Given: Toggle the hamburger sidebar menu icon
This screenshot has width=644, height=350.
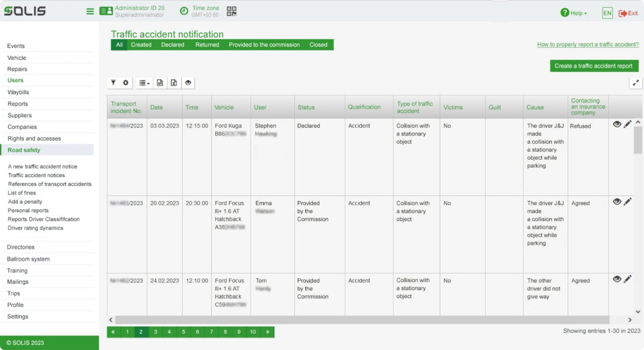Looking at the screenshot, I should coord(90,12).
